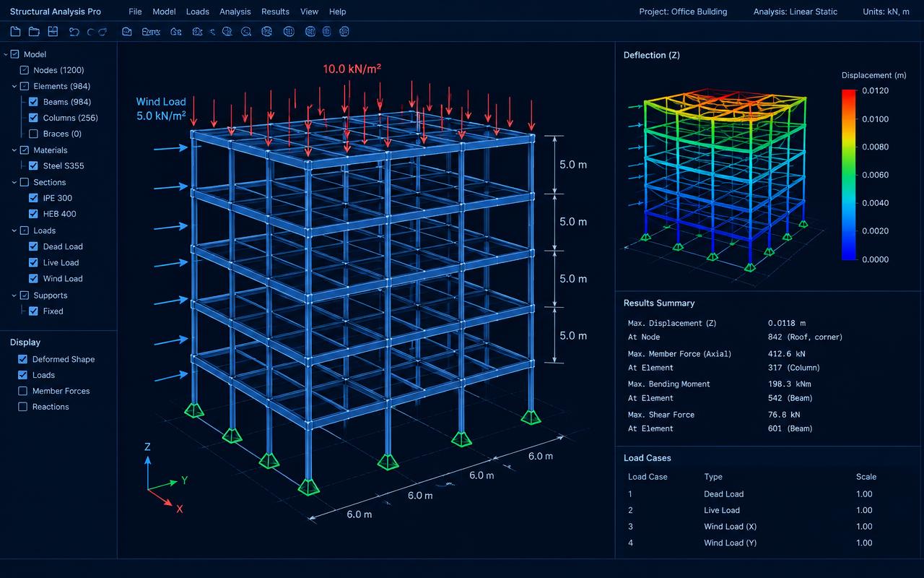Uncheck the Columns (256) checkbox
Screen dimensions: 924x578
point(33,118)
